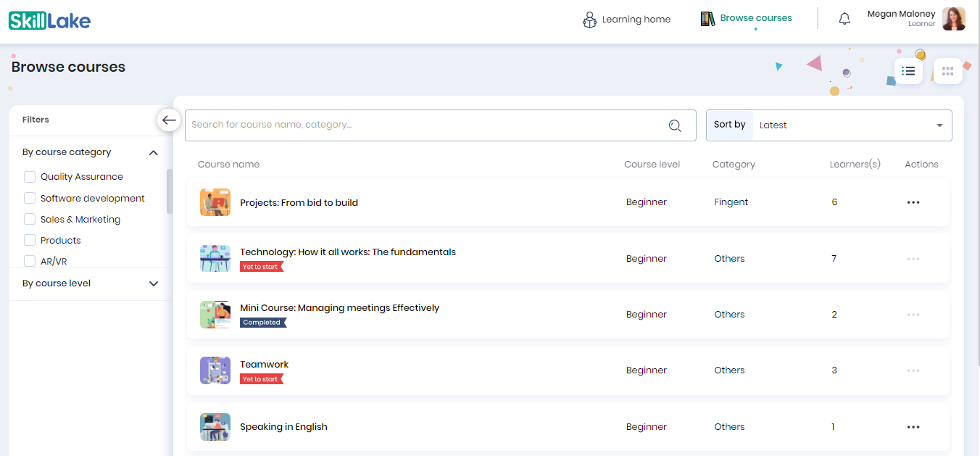The image size is (980, 456).
Task: Open actions menu for Speaking in English
Action: (x=913, y=427)
